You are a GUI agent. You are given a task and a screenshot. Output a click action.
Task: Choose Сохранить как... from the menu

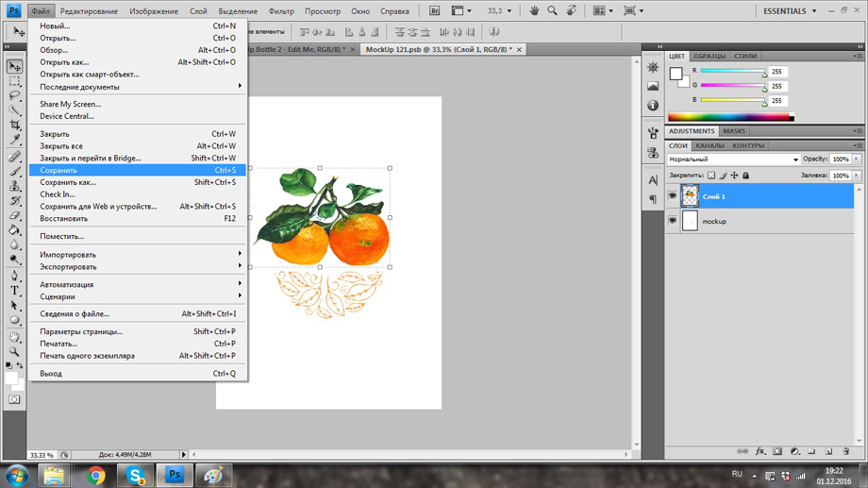click(68, 182)
